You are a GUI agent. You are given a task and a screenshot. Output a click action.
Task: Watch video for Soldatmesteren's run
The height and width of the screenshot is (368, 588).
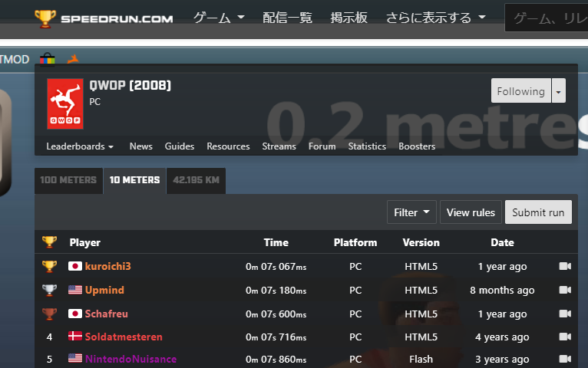tap(565, 337)
